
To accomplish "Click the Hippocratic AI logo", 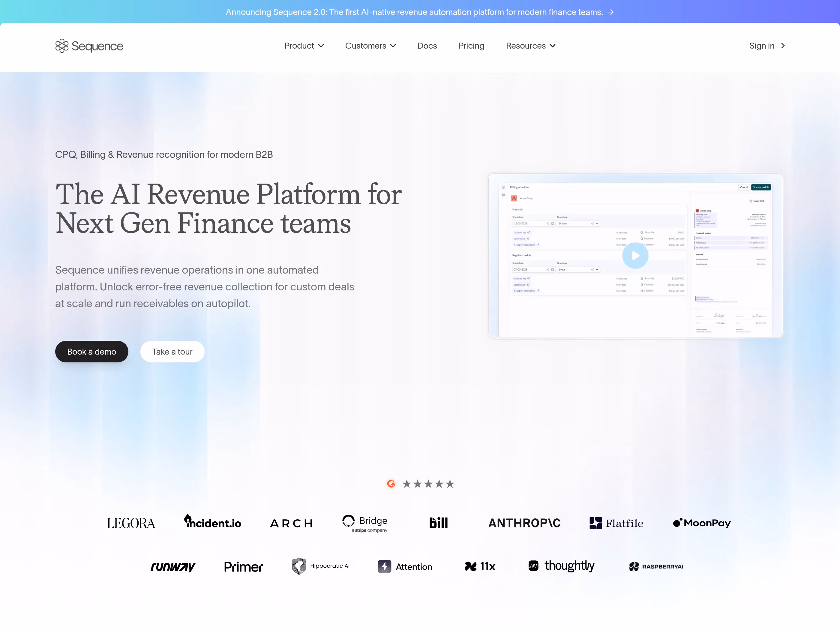I will coord(321,566).
